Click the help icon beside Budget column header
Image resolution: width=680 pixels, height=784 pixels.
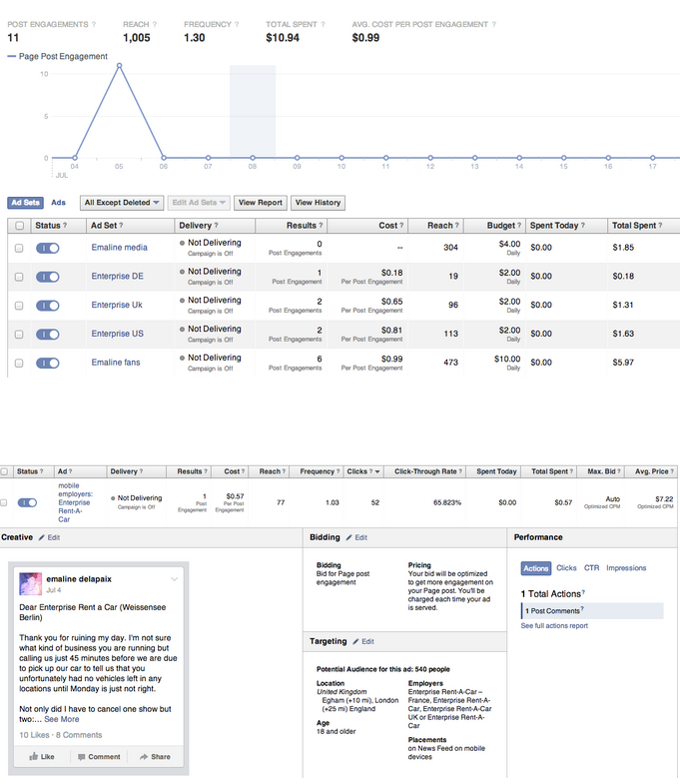(x=519, y=226)
